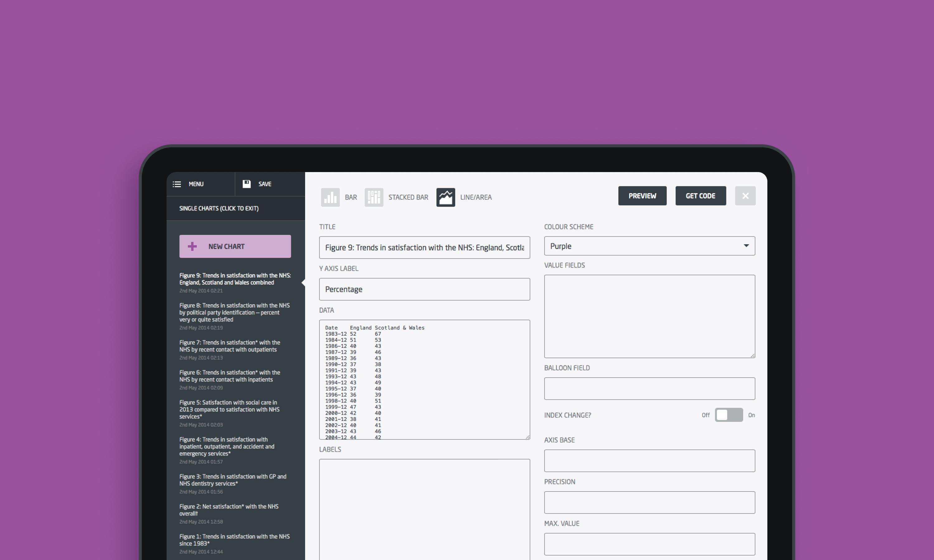Select the Stacked Bar chart icon
This screenshot has height=560, width=934.
(x=374, y=197)
